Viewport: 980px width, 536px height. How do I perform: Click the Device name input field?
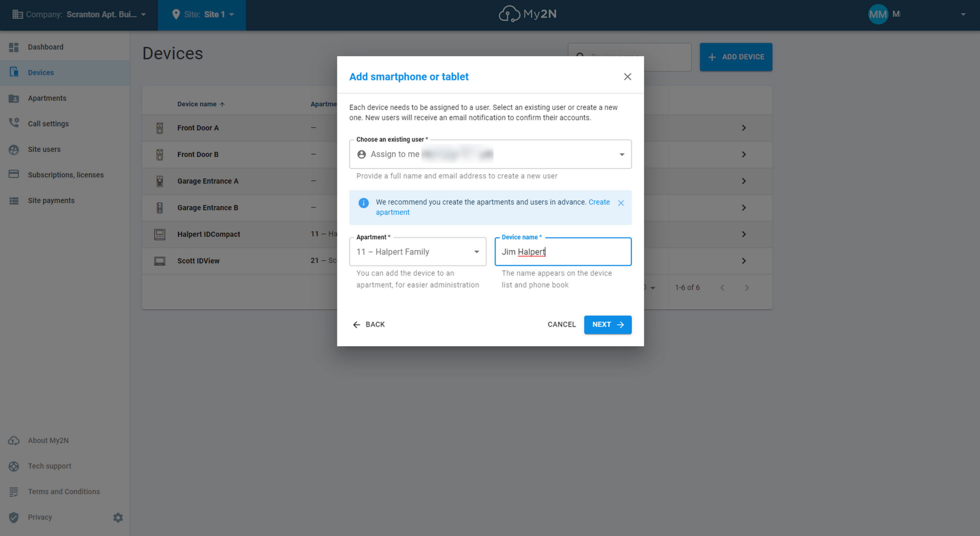563,252
